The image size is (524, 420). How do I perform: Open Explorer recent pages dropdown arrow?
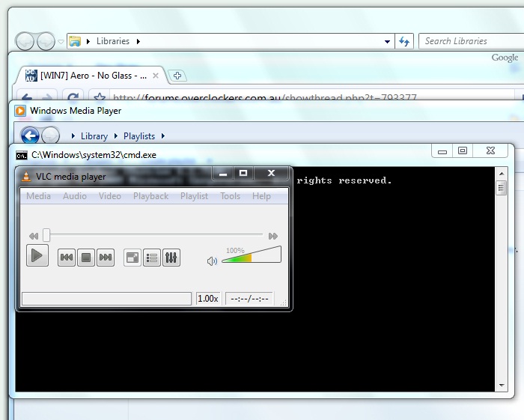coord(61,42)
